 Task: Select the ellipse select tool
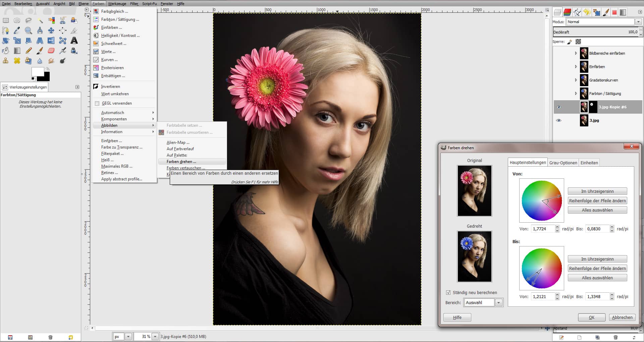pos(17,21)
